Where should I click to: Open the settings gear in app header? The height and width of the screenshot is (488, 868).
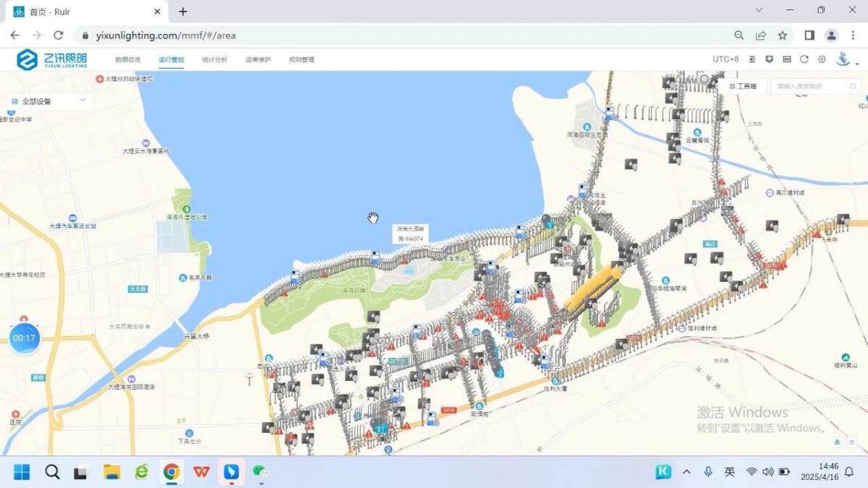click(x=822, y=59)
